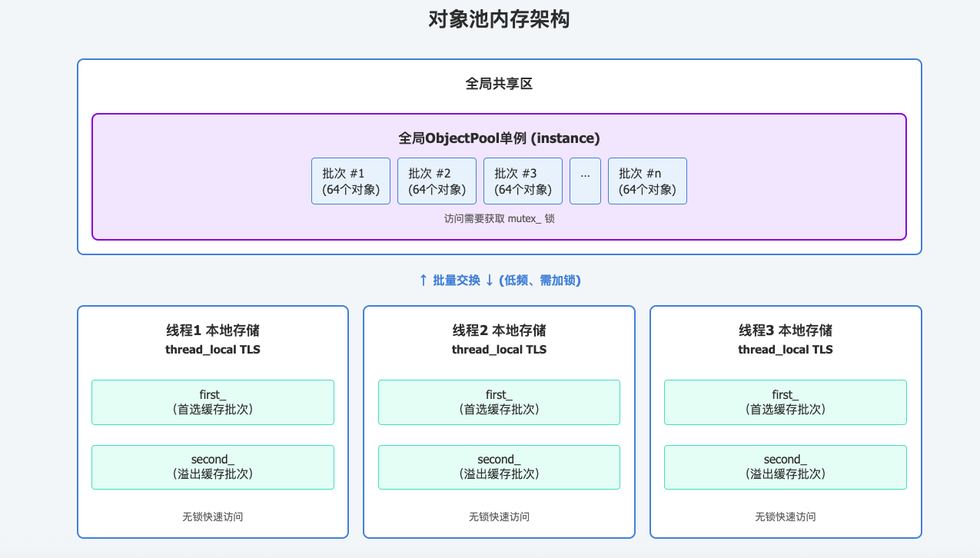Click the 访问需要获取 mutex_ 锁 note
Screen dimensions: 980x558
499,218
